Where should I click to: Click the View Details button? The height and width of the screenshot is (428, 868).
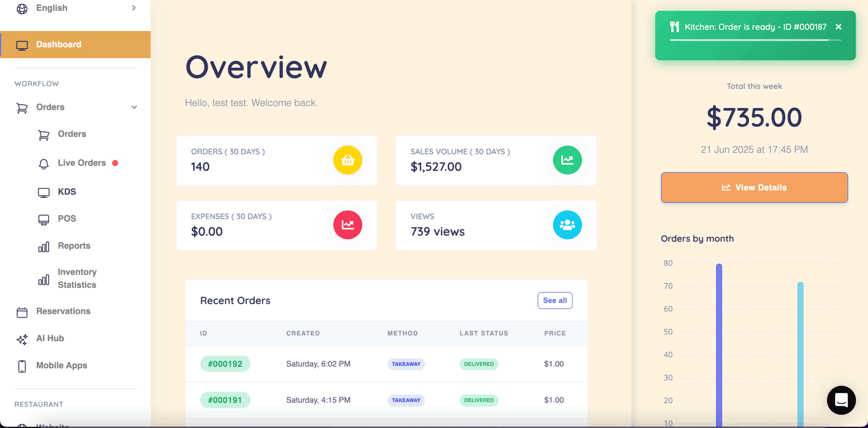(754, 188)
